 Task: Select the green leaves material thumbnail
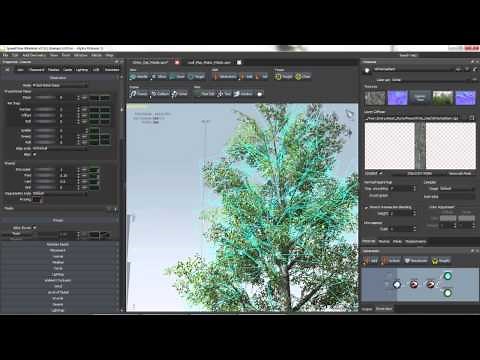click(x=443, y=98)
